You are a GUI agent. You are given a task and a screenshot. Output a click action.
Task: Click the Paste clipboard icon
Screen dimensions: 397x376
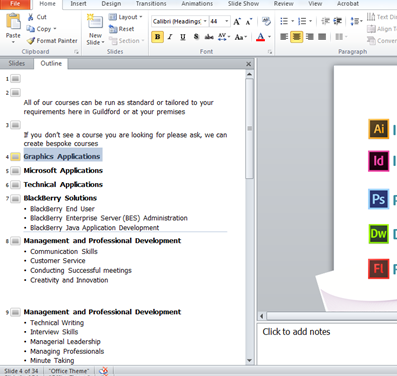[13, 22]
